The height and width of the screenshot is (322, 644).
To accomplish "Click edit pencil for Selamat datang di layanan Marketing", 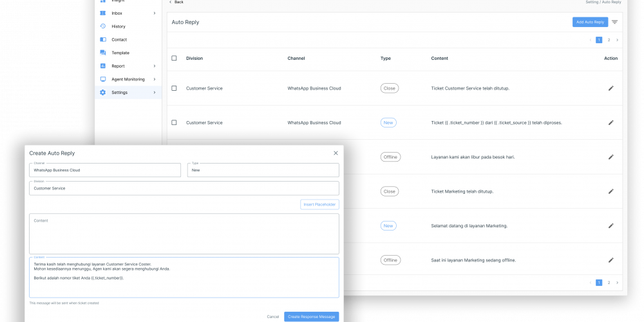I will tap(611, 225).
